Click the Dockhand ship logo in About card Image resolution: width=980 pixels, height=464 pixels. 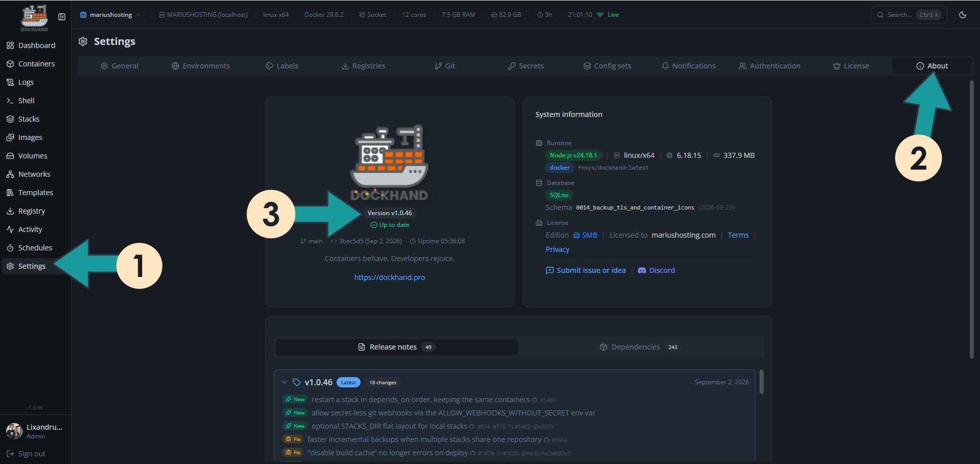389,162
